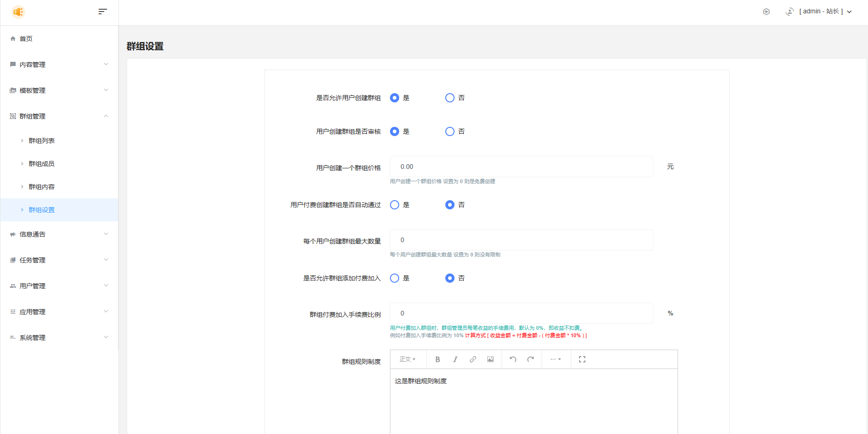Open the 正文 paragraph style dropdown
868x434 pixels.
tap(407, 359)
